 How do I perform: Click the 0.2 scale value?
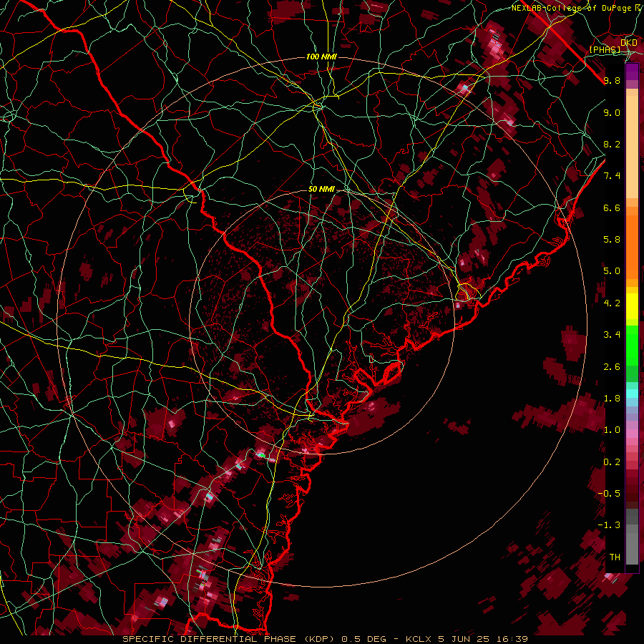pyautogui.click(x=612, y=462)
